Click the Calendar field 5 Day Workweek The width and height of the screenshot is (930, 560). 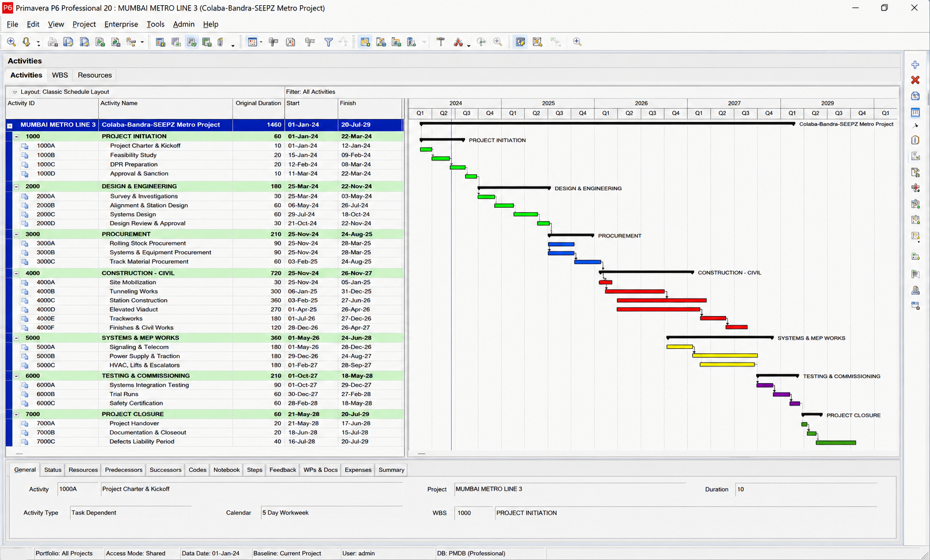(331, 513)
